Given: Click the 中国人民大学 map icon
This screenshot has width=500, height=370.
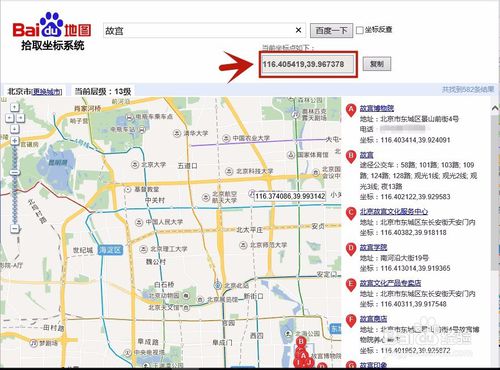Looking at the screenshot, I should tap(139, 222).
